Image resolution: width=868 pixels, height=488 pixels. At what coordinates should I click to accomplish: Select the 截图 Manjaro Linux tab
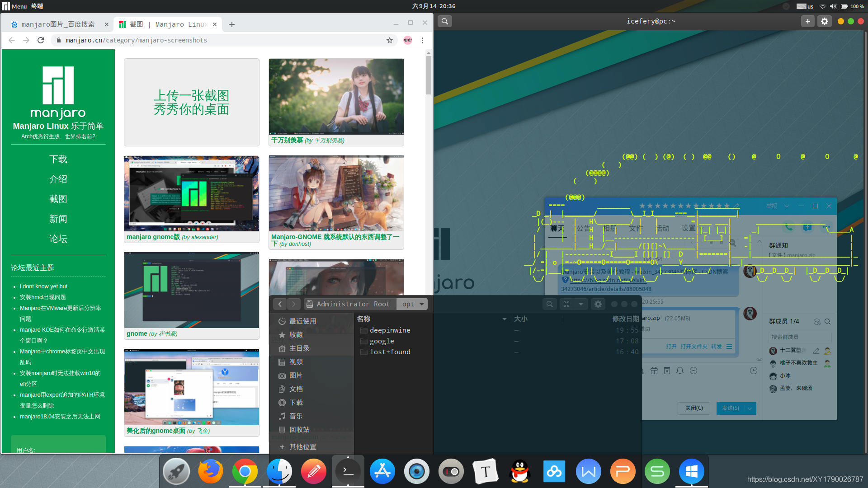point(168,24)
